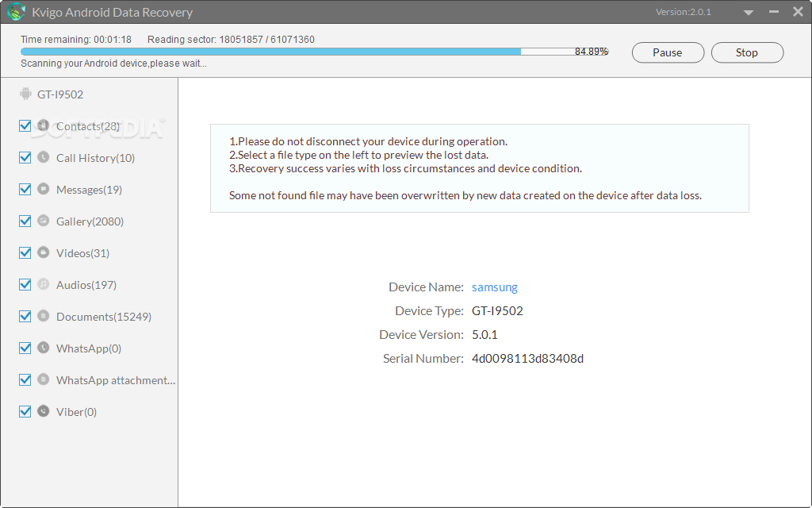Viewport: 812px width, 508px height.
Task: Click the Version:2.0.1 label
Action: pyautogui.click(x=684, y=12)
